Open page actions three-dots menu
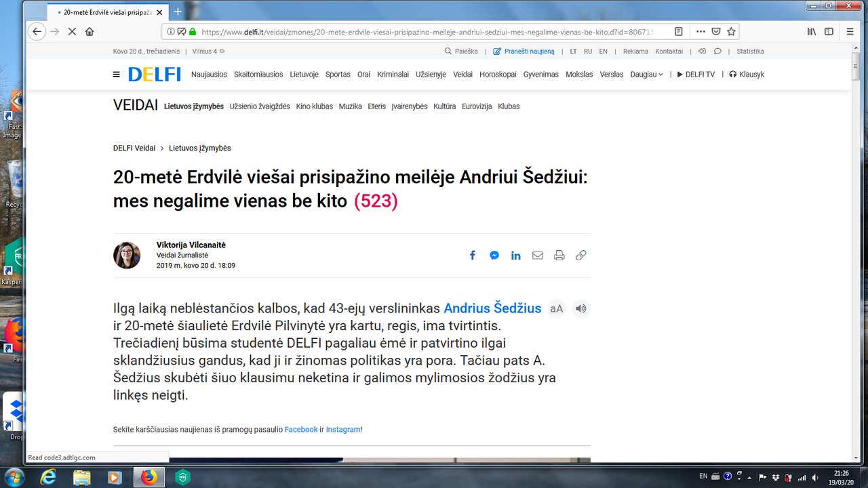 coord(701,31)
